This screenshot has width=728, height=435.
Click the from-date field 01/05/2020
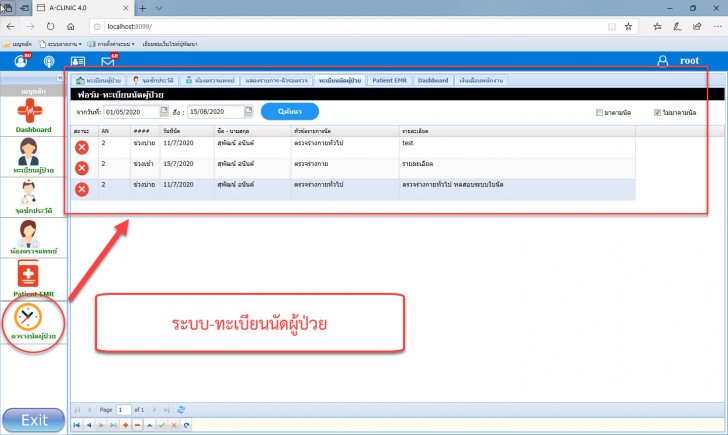(x=131, y=111)
